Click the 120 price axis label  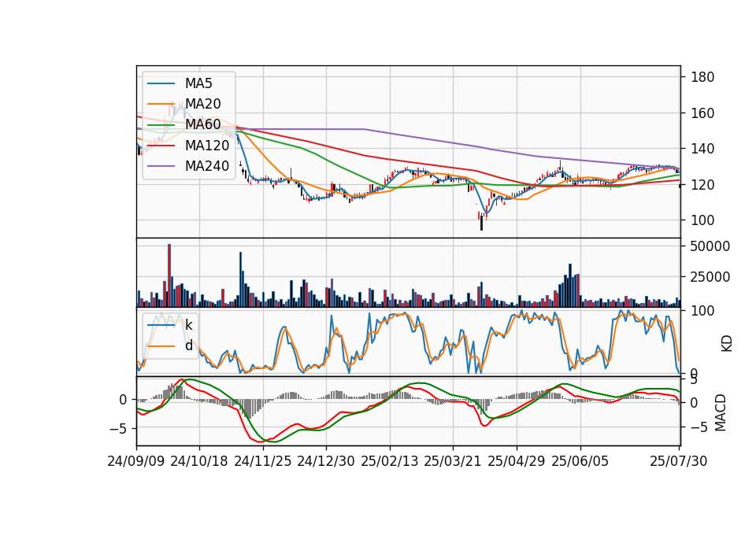pos(702,184)
